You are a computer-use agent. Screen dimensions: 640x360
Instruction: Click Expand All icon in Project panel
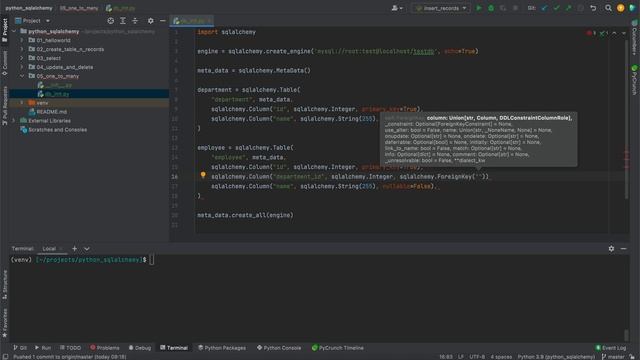click(x=123, y=21)
